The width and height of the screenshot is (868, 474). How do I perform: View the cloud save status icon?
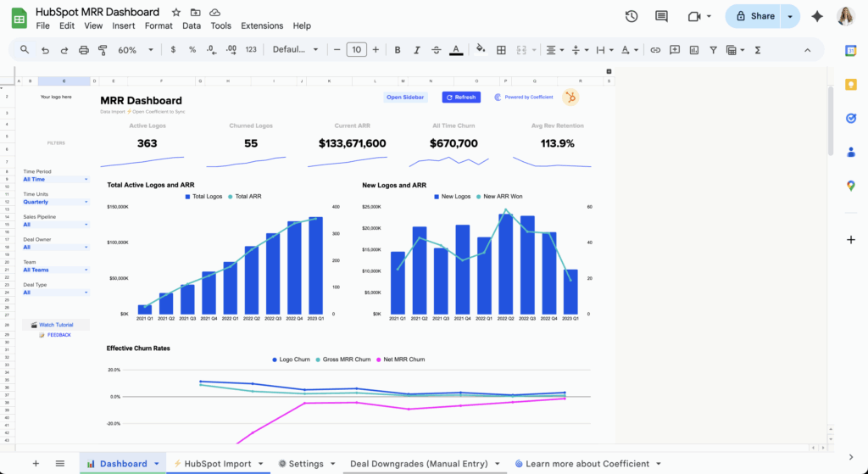click(214, 12)
